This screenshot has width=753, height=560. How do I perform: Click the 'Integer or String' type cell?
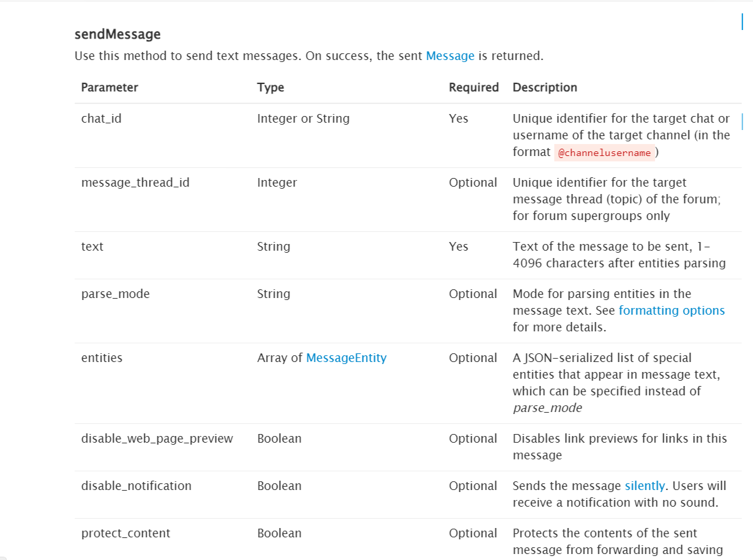303,119
